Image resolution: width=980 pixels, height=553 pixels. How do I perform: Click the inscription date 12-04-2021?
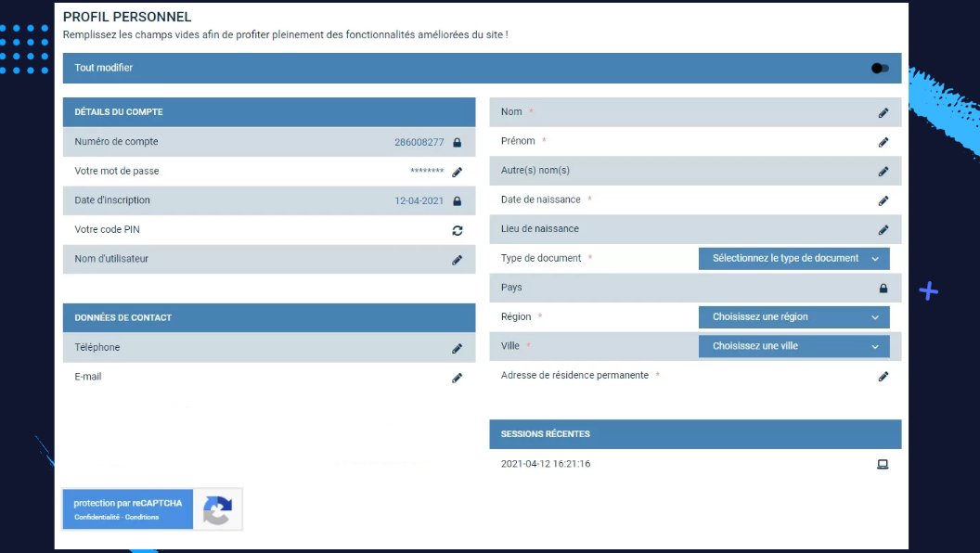(419, 201)
